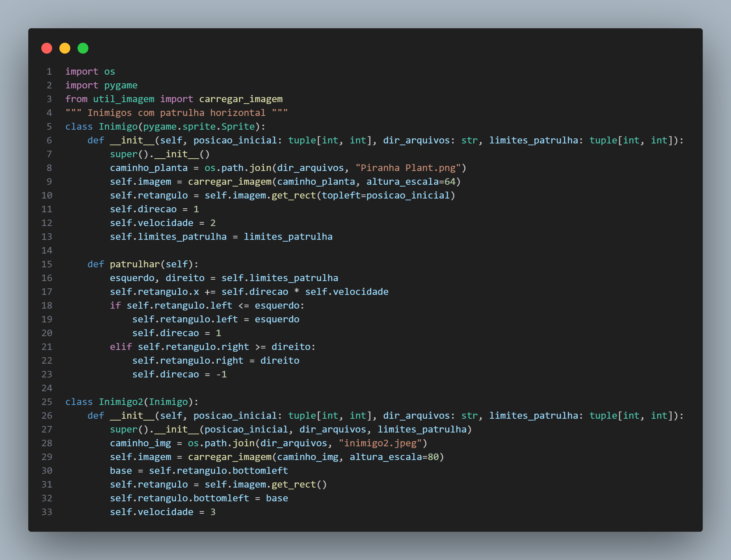Click the patrulhar method name
731x560 pixels.
pos(135,264)
